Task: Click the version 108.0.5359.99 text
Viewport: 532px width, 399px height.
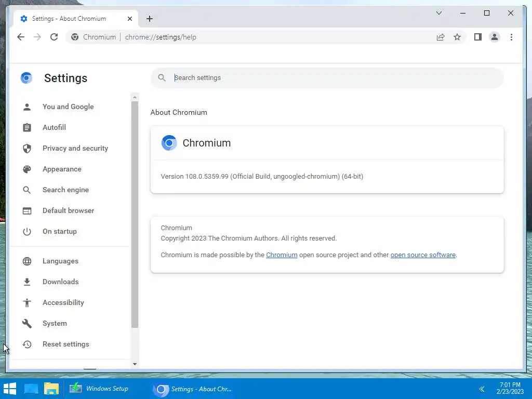Action: coord(262,177)
